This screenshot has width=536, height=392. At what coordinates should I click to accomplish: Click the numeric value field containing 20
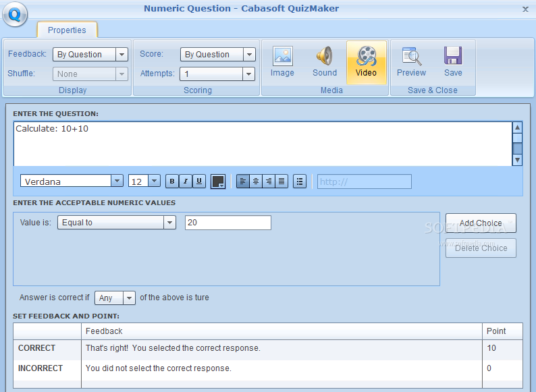point(228,223)
